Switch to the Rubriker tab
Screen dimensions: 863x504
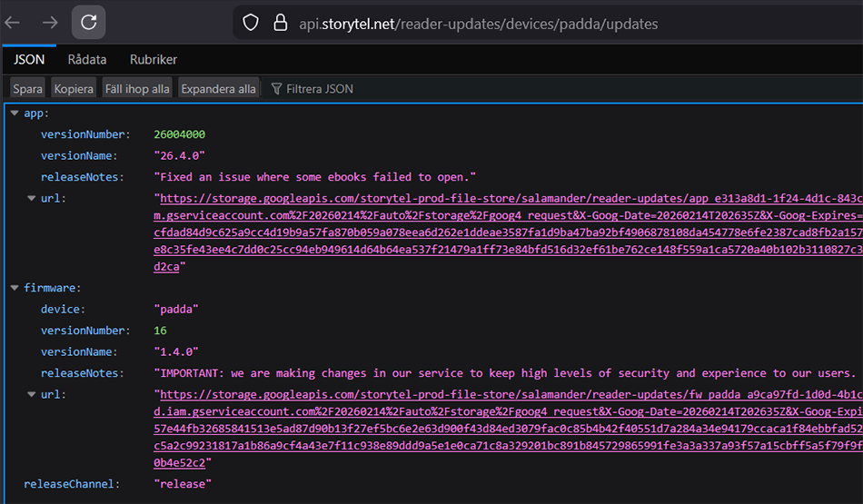(154, 60)
